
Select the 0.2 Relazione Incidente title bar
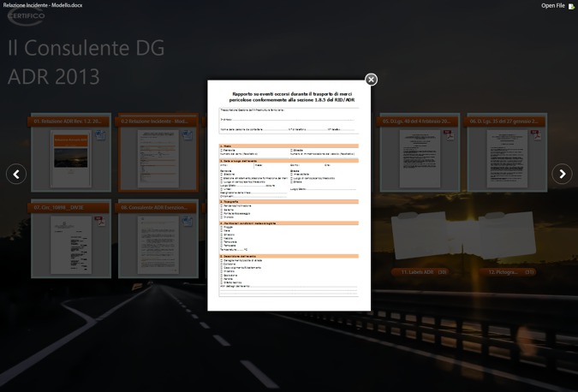158,122
